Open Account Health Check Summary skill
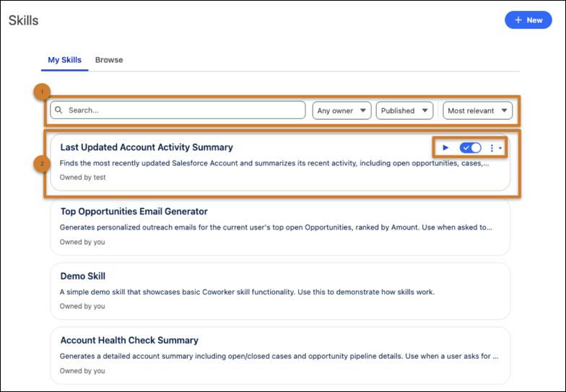The image size is (566, 392). [x=129, y=341]
